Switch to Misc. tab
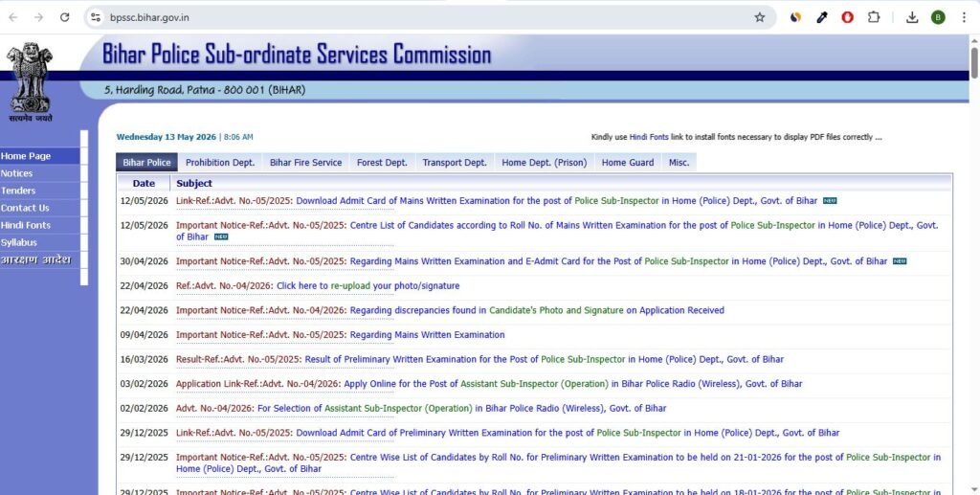 click(x=679, y=163)
